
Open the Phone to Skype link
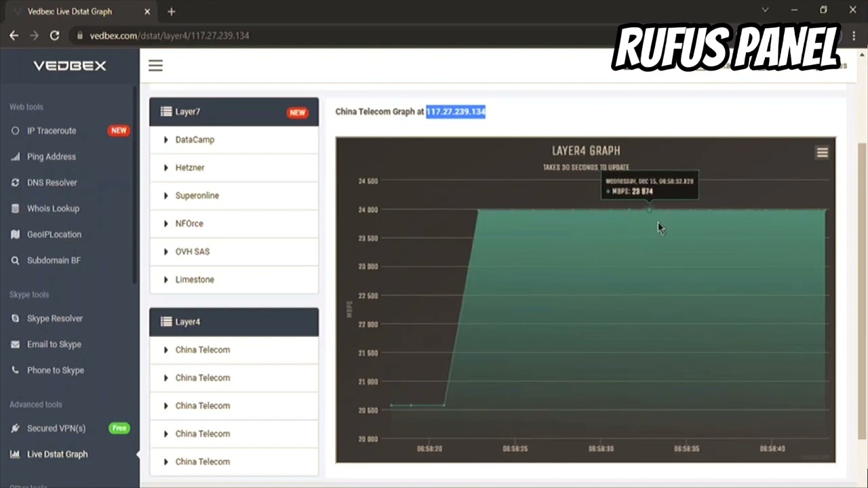click(56, 370)
